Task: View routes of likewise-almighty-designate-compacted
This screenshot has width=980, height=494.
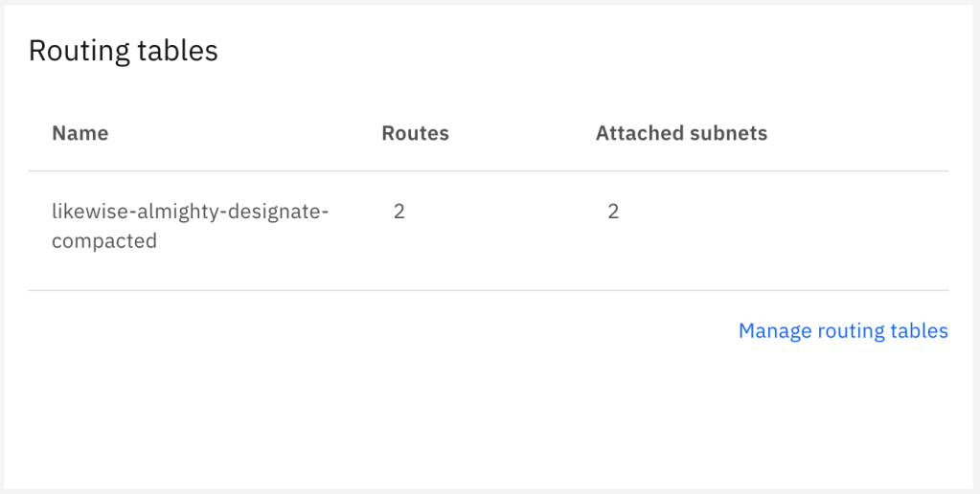Action: tap(399, 212)
